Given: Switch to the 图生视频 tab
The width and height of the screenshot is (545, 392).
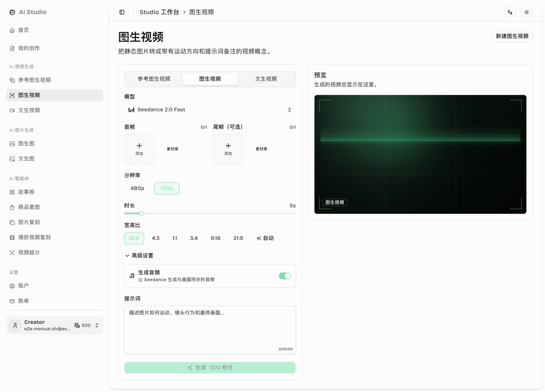Looking at the screenshot, I should coord(210,79).
